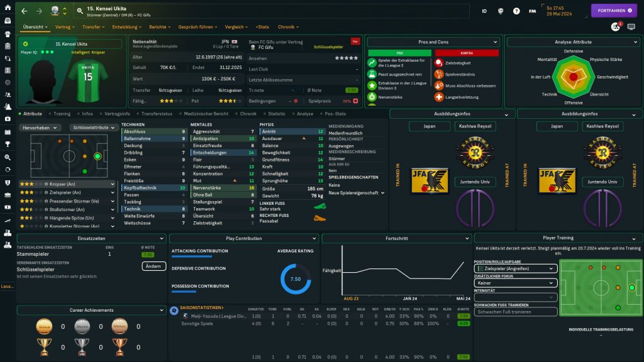The image size is (644, 362).
Task: Click the back navigation arrow
Action: tap(23, 11)
